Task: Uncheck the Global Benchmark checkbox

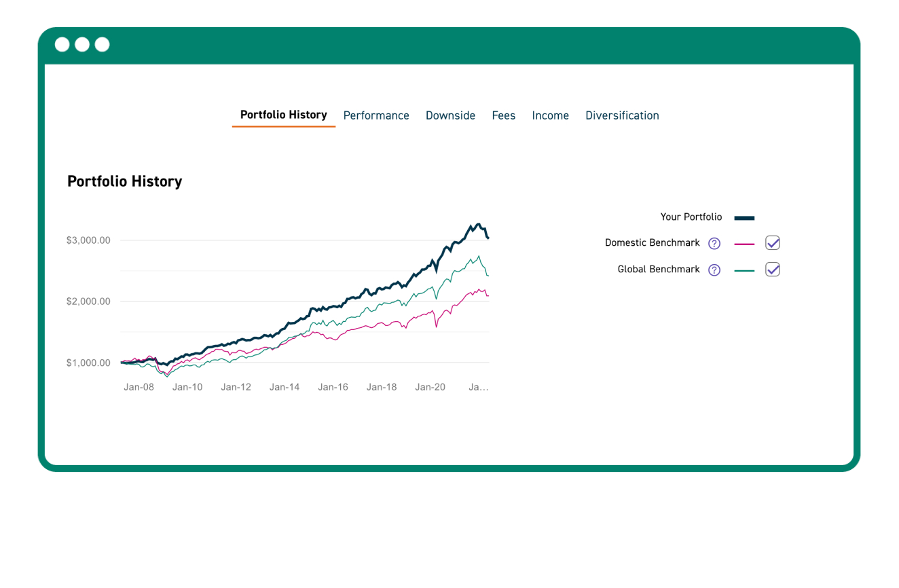Action: tap(772, 270)
